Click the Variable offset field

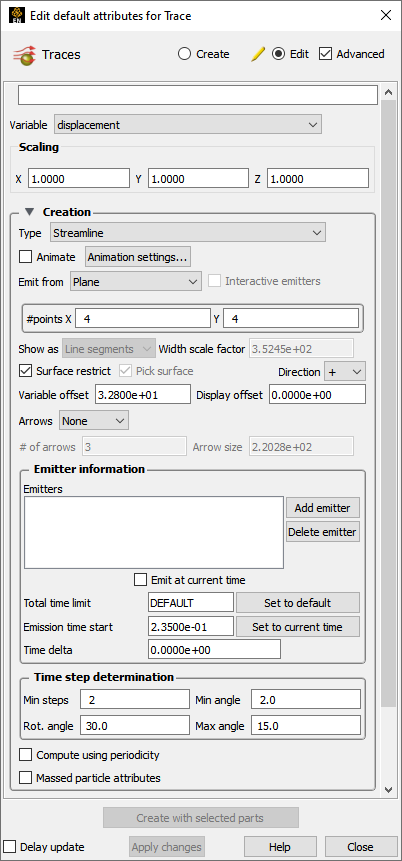[x=143, y=394]
